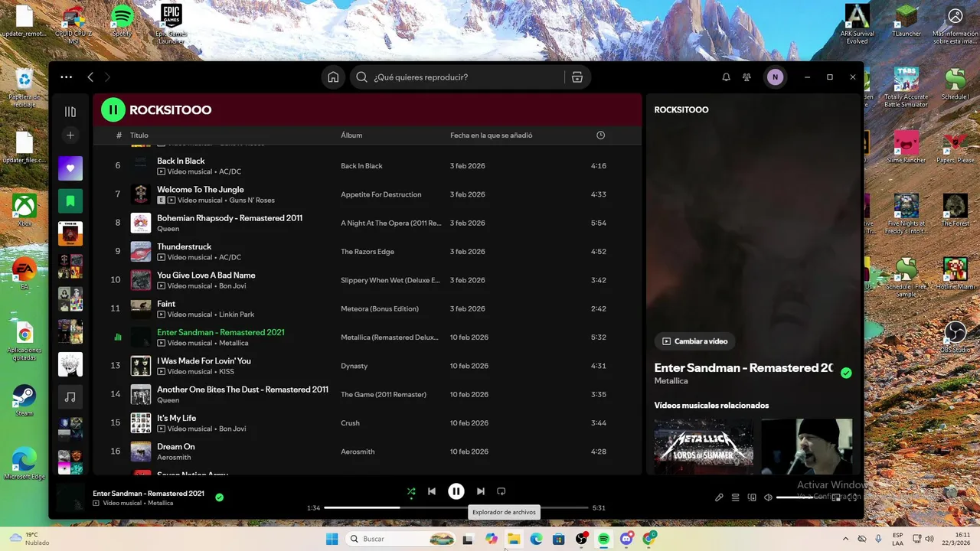This screenshot has height=551, width=980.
Task: Create new playlist with plus icon
Action: 70,135
